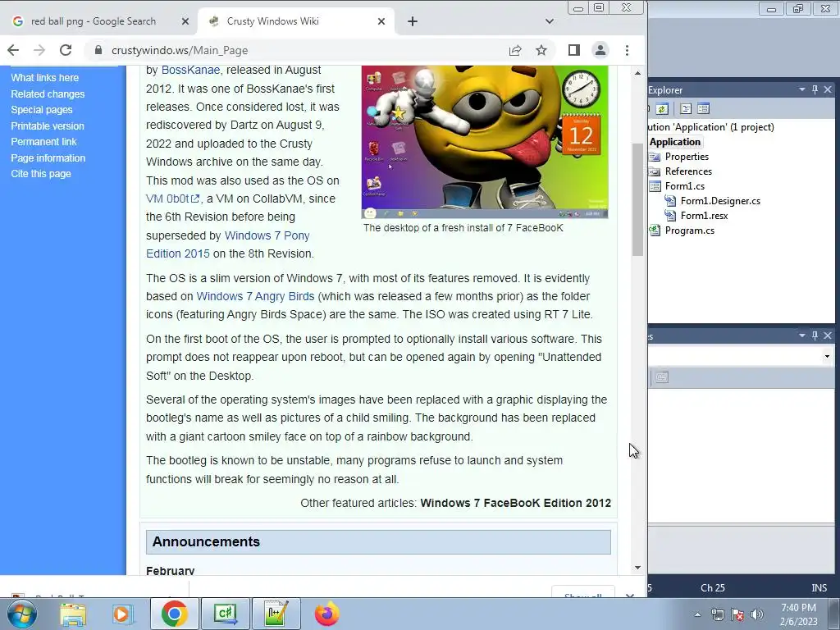Open the Windows Start menu orb
Viewport: 840px width, 630px height.
(x=22, y=614)
